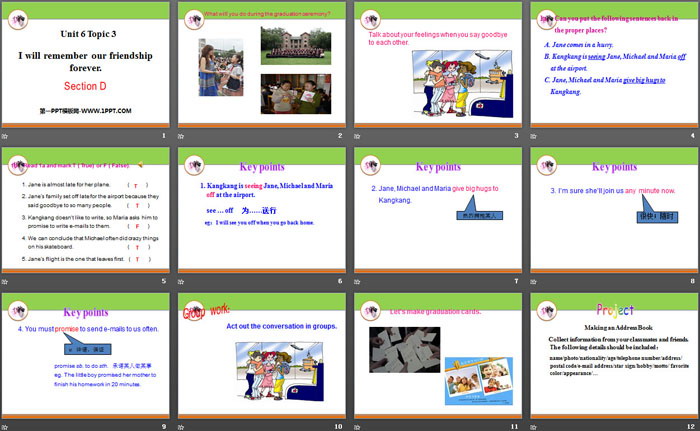Click 'Project' title on slide 12
700x431 pixels.
(615, 310)
